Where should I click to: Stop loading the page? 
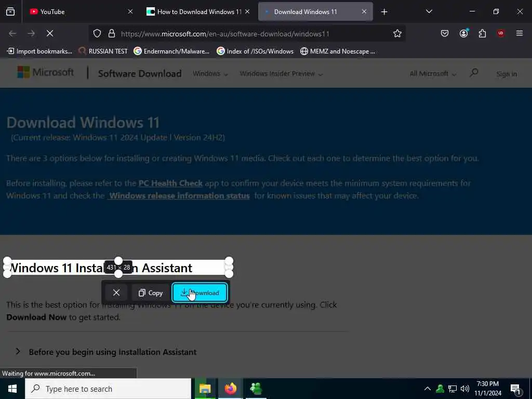50,33
